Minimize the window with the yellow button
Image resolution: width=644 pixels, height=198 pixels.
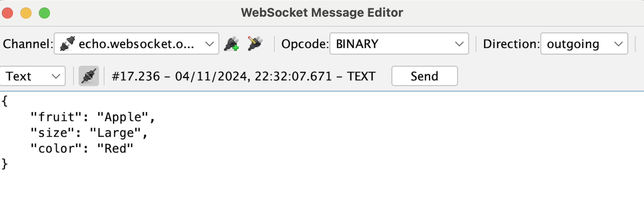(26, 13)
